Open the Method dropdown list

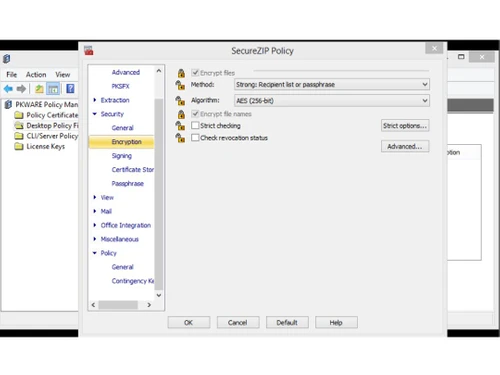coord(332,84)
